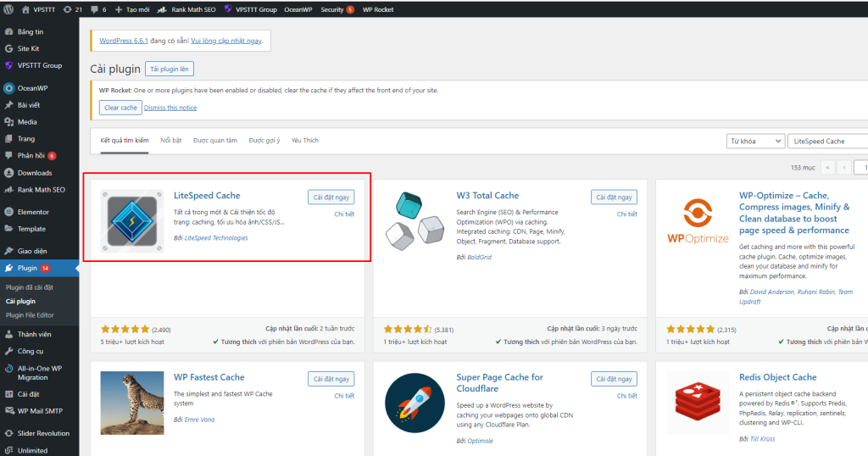Switch to Nổi bật tab
Image resolution: width=868 pixels, height=456 pixels.
tap(171, 141)
